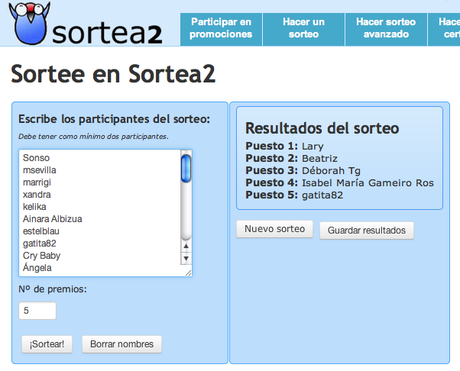The image size is (460, 371).
Task: Click the Sortee en Sortea2 page title
Action: click(x=113, y=74)
